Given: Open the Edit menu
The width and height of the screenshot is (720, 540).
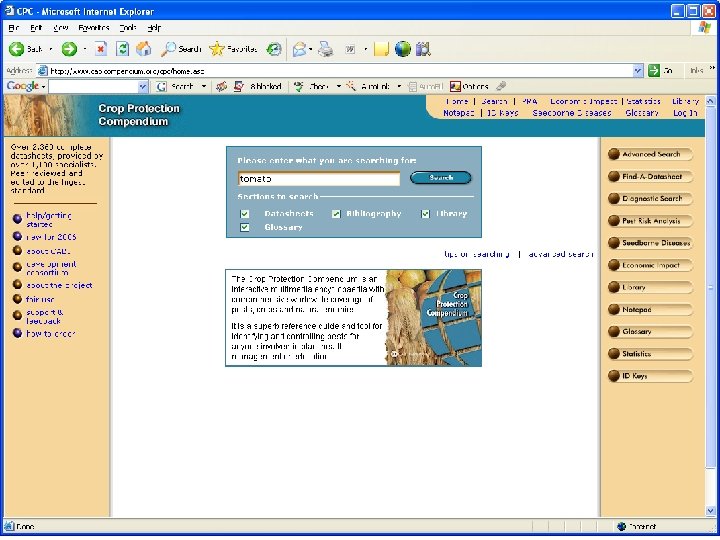Looking at the screenshot, I should (36, 28).
